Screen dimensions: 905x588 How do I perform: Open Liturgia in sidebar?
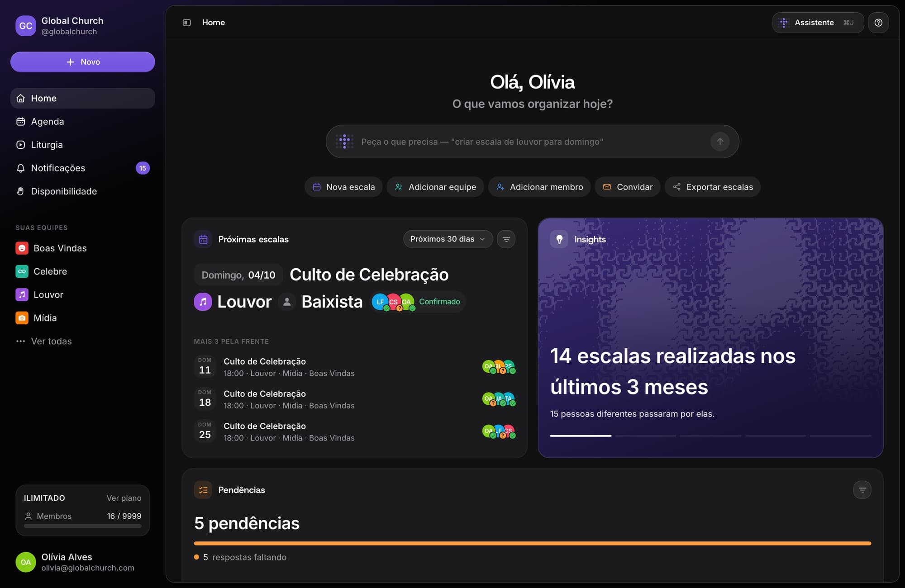click(83, 145)
